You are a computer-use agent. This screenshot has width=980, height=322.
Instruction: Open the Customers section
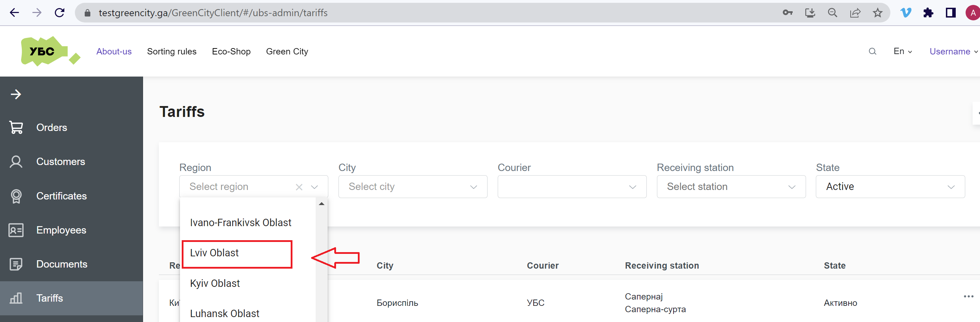(60, 161)
